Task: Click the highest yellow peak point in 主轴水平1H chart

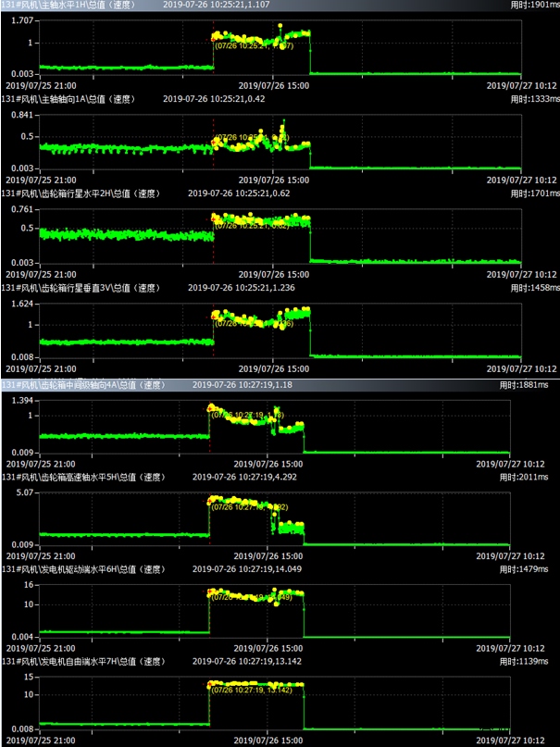Action: click(280, 26)
